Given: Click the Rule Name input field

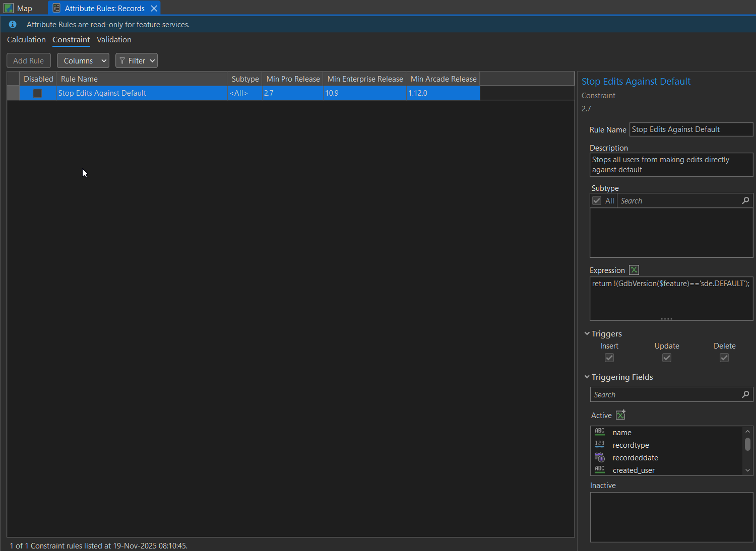Looking at the screenshot, I should coord(691,129).
